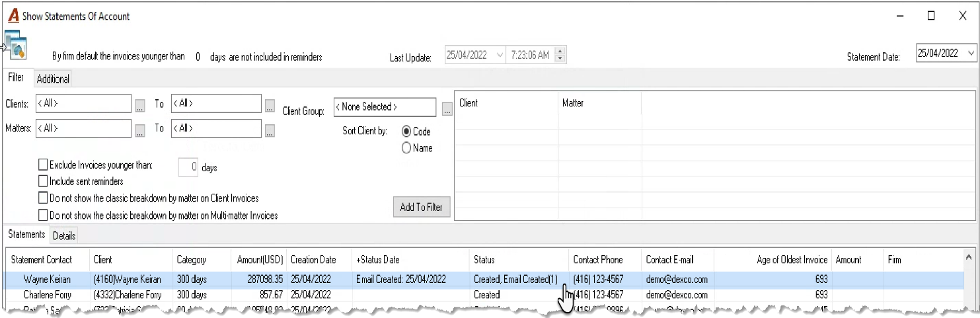Open the Matters from browse ellipsis button
Viewport: 980px width, 318px height.
[139, 129]
